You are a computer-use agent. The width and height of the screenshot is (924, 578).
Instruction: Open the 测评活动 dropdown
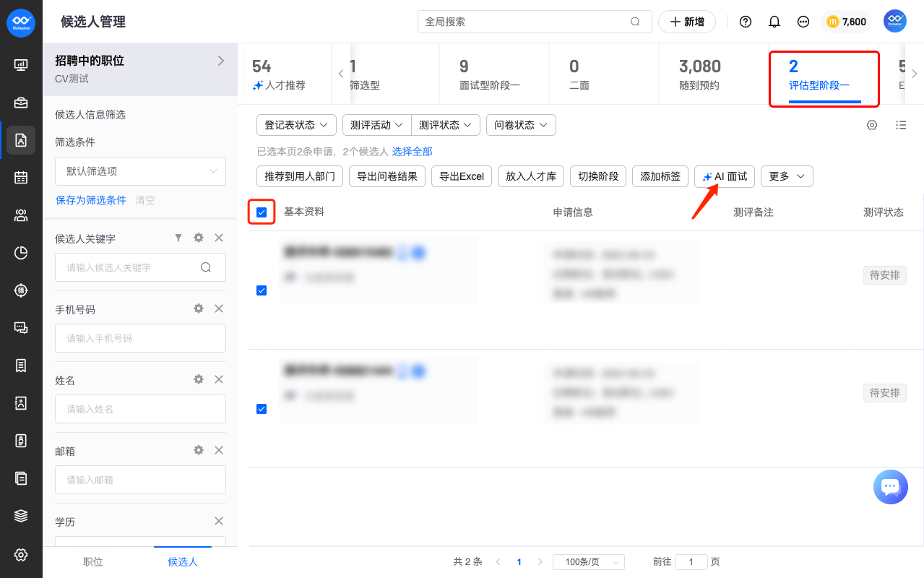[376, 125]
